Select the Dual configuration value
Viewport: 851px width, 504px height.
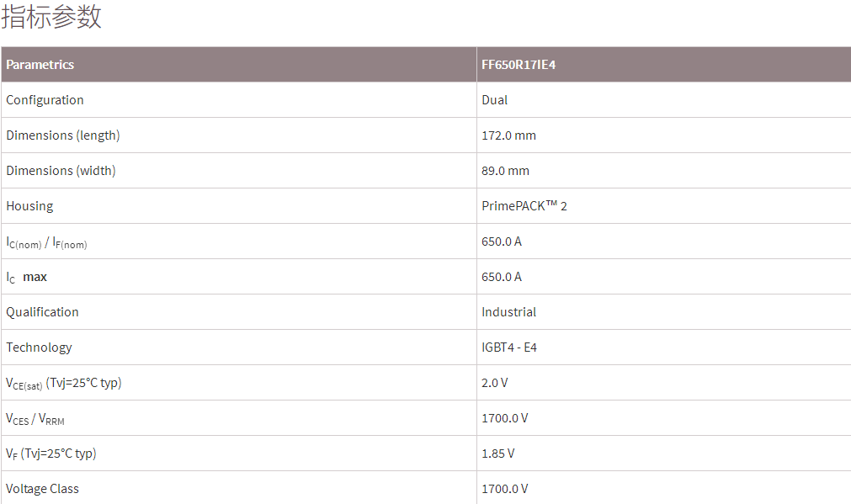[x=495, y=100]
